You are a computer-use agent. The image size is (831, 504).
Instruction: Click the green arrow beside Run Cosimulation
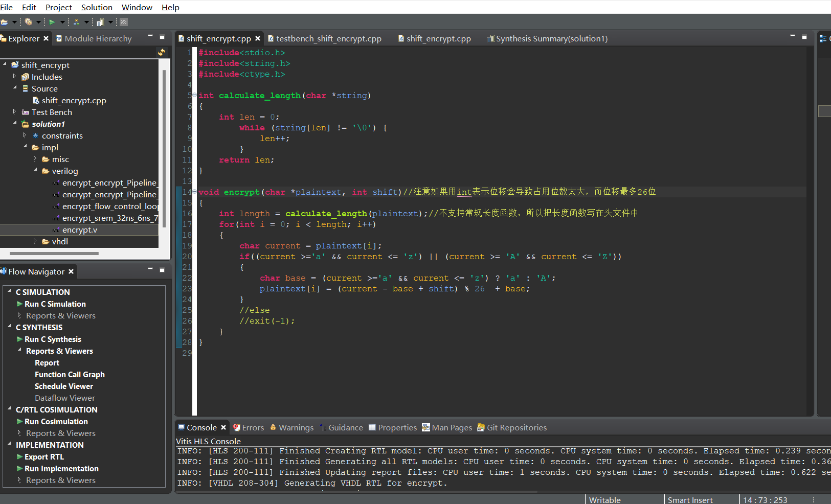pos(19,421)
